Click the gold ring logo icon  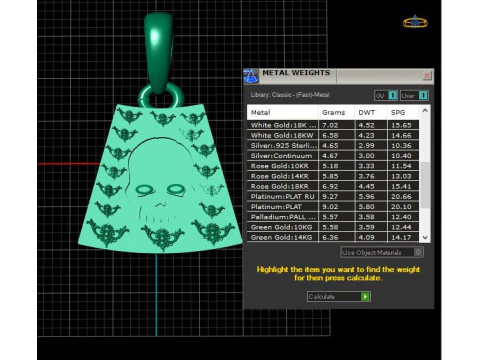415,22
